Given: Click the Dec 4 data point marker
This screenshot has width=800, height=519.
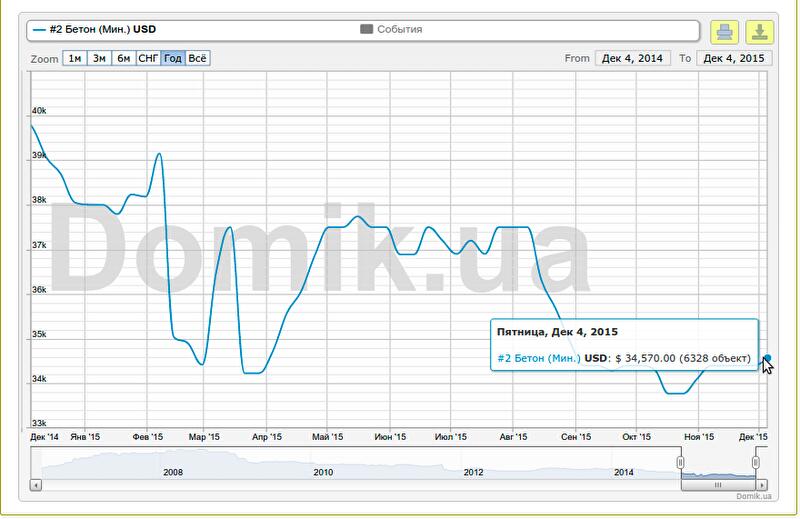Looking at the screenshot, I should pyautogui.click(x=766, y=358).
